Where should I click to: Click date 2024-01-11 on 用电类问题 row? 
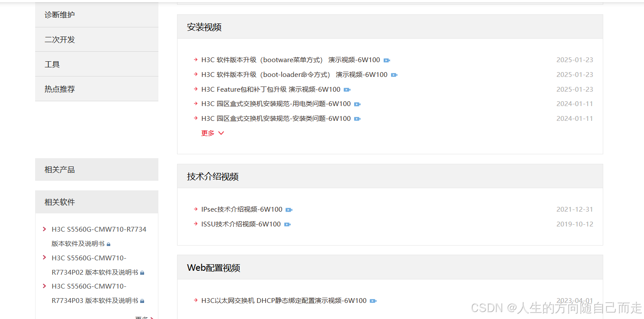[575, 104]
